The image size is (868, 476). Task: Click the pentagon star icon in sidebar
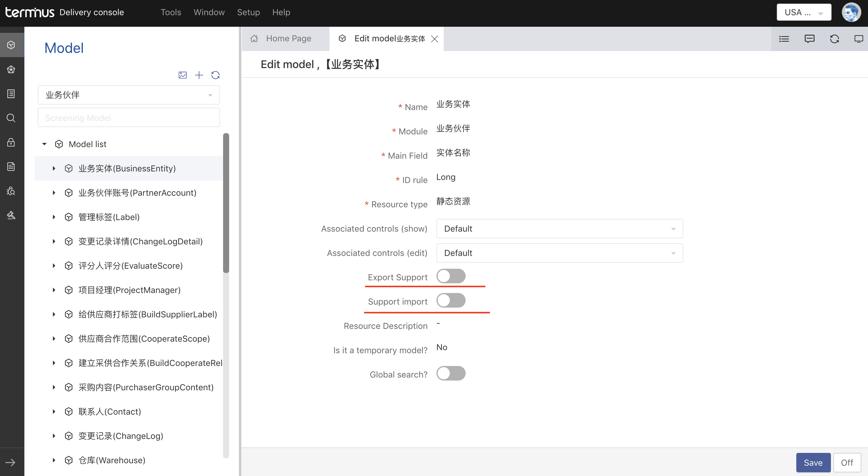[11, 69]
